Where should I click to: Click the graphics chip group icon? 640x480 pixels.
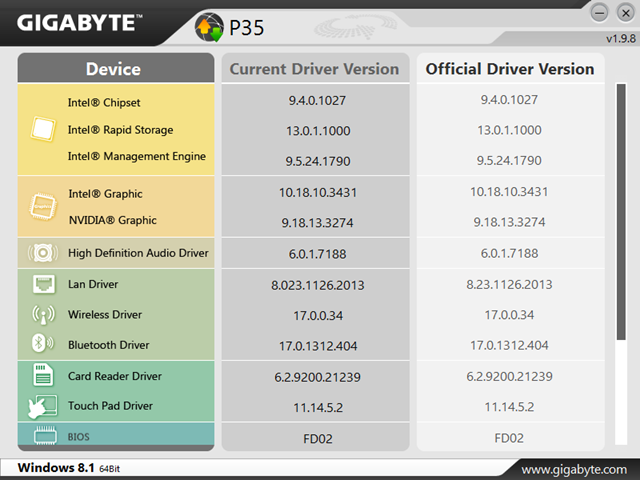[43, 207]
